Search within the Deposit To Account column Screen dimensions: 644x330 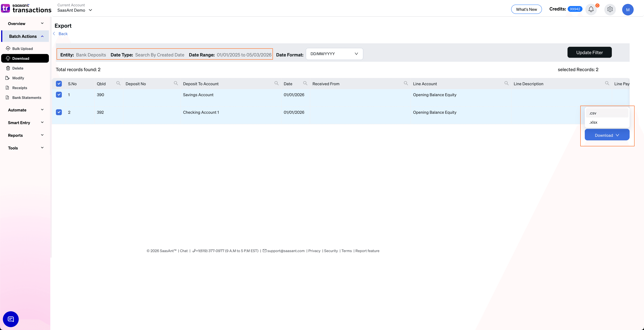(x=276, y=83)
